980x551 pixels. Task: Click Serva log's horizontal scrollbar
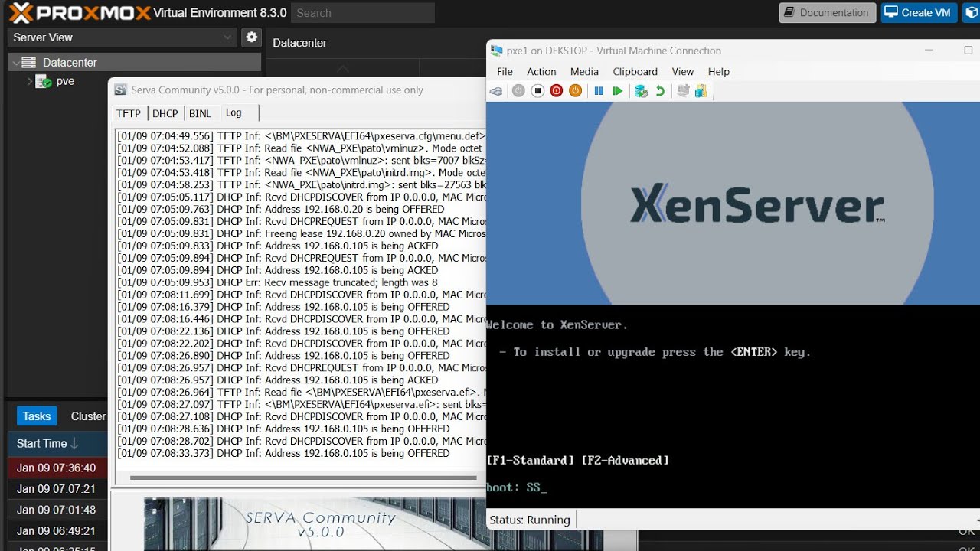(303, 478)
